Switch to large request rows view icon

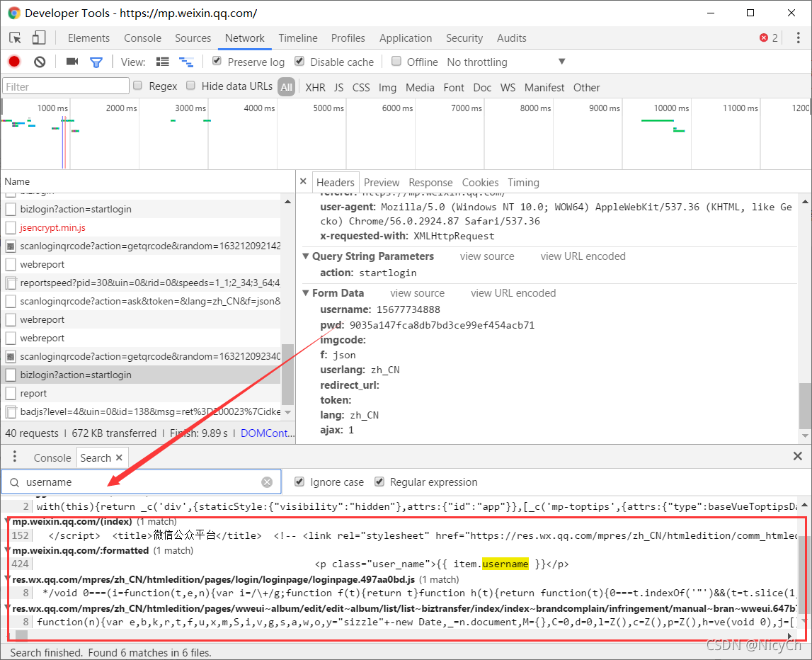(x=163, y=62)
